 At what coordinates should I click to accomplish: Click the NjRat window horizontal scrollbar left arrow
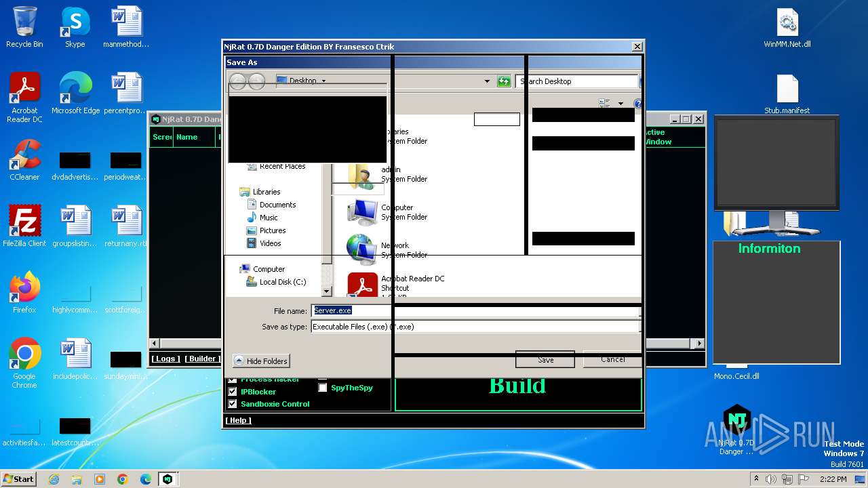click(154, 344)
